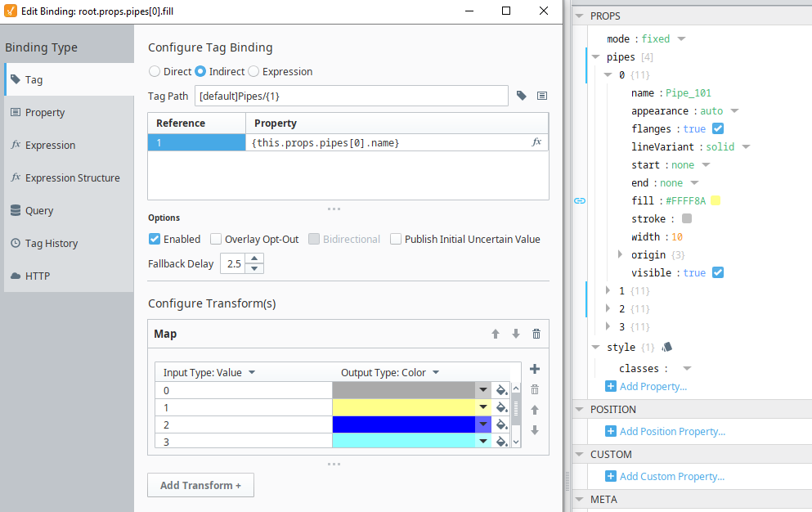Click the tag browse icon beside Tag Path
812x512 pixels.
coord(522,96)
